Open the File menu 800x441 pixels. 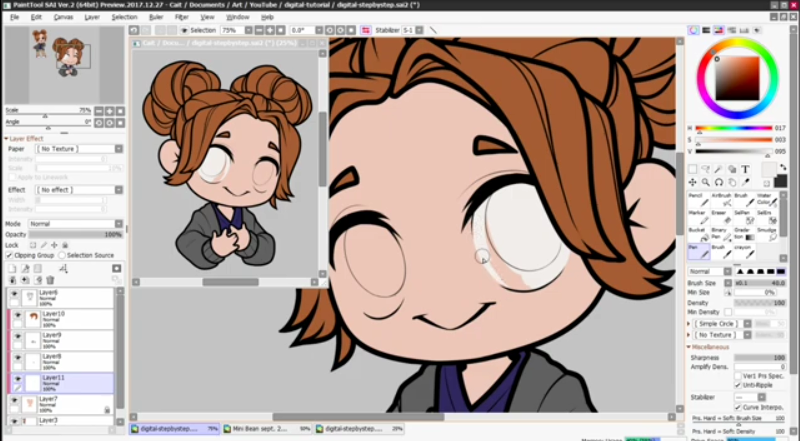pos(14,17)
